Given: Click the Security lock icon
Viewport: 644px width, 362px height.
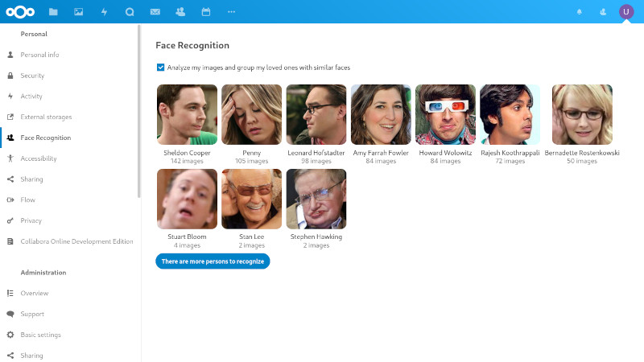Looking at the screenshot, I should coord(10,76).
